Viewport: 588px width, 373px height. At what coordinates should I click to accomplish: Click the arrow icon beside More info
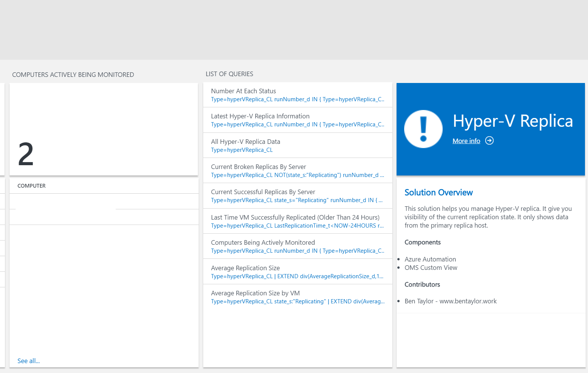coord(489,141)
